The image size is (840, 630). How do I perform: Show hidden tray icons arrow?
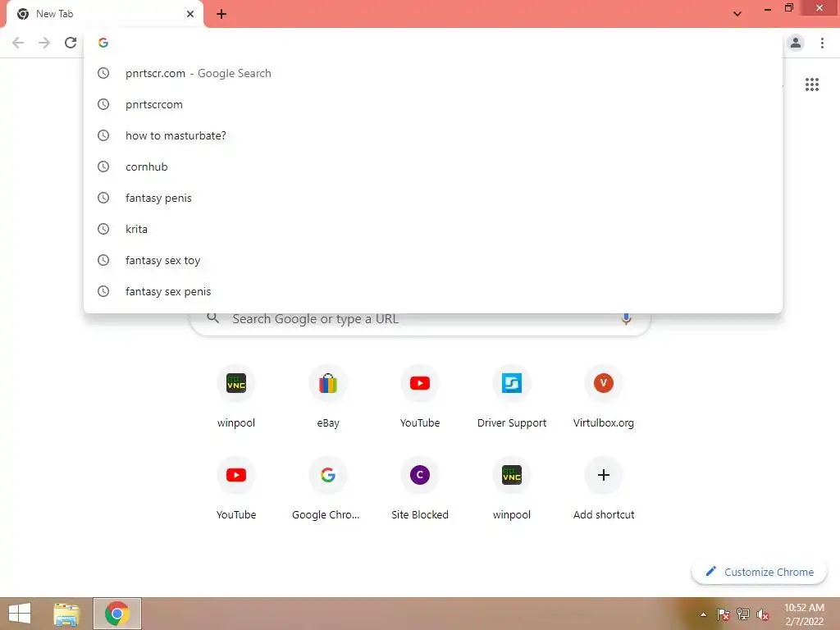tap(703, 614)
